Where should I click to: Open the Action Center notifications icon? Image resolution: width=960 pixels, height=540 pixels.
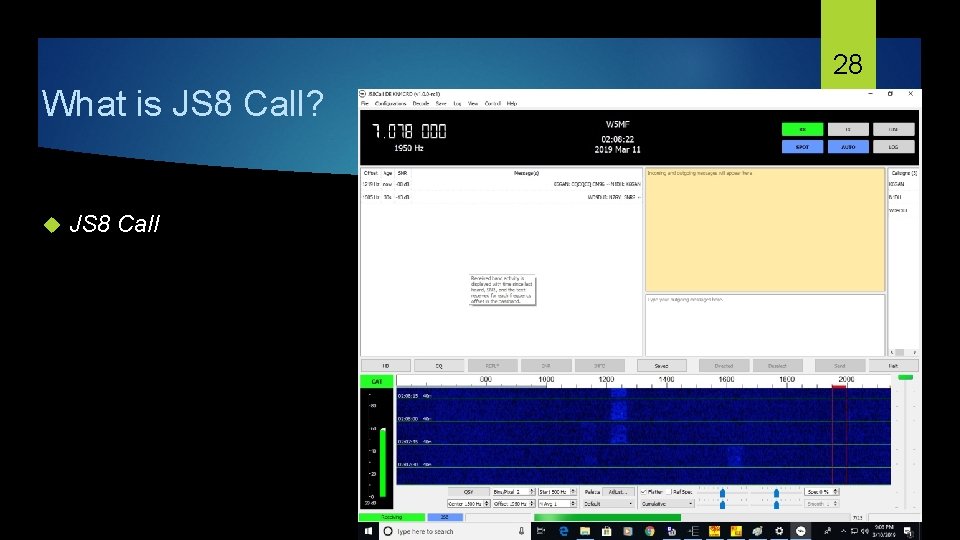coord(908,531)
